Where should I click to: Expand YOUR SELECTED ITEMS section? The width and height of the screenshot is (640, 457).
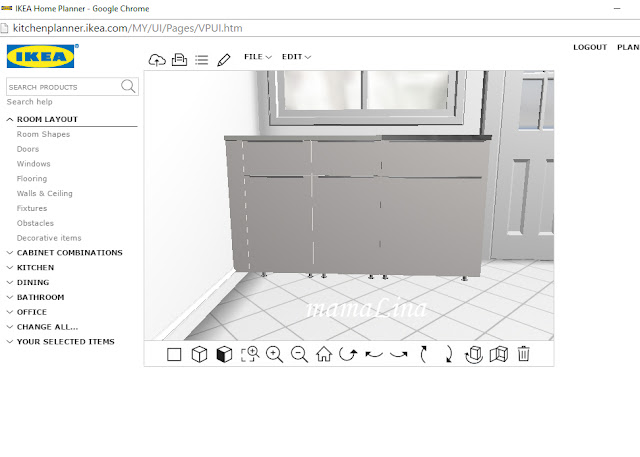(61, 342)
